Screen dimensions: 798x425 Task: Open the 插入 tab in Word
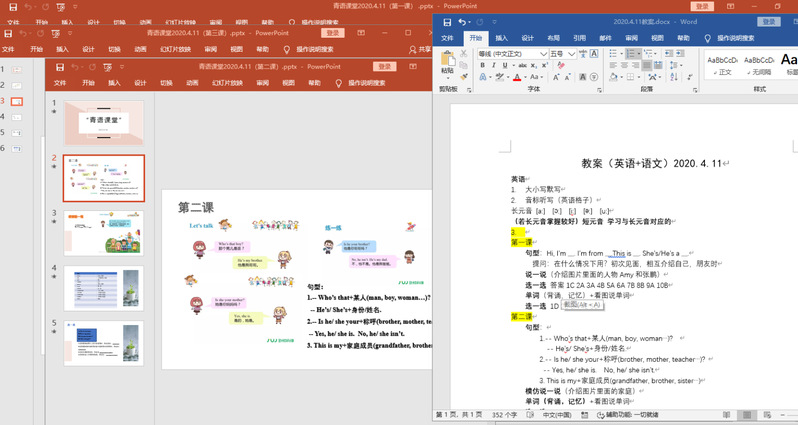[501, 38]
